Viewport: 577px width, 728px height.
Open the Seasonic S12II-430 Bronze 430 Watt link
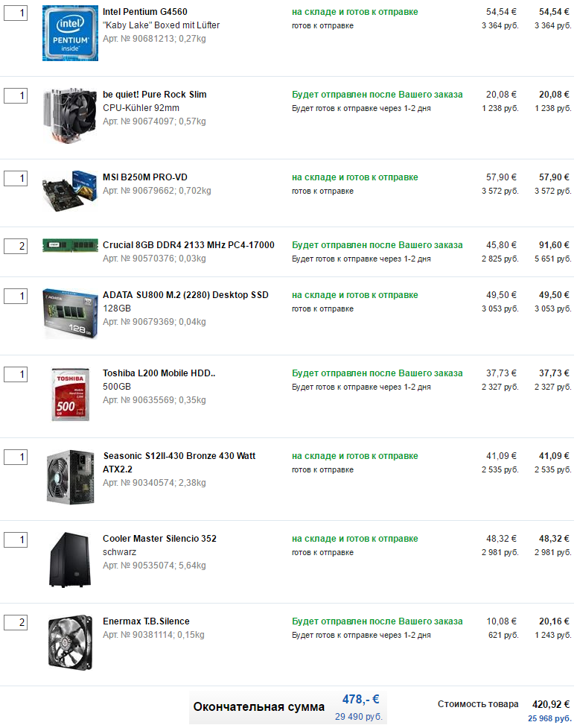tap(179, 463)
